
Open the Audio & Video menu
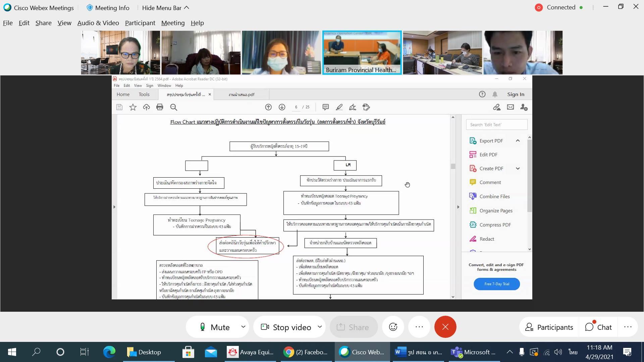point(98,23)
